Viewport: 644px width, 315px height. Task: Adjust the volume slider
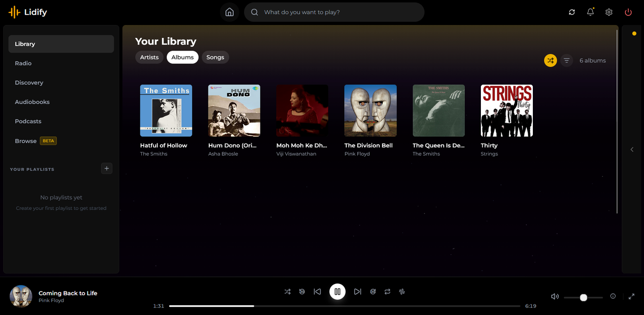point(583,297)
